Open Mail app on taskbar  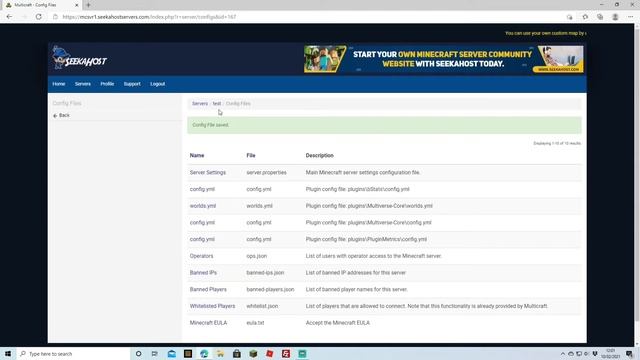click(x=171, y=353)
